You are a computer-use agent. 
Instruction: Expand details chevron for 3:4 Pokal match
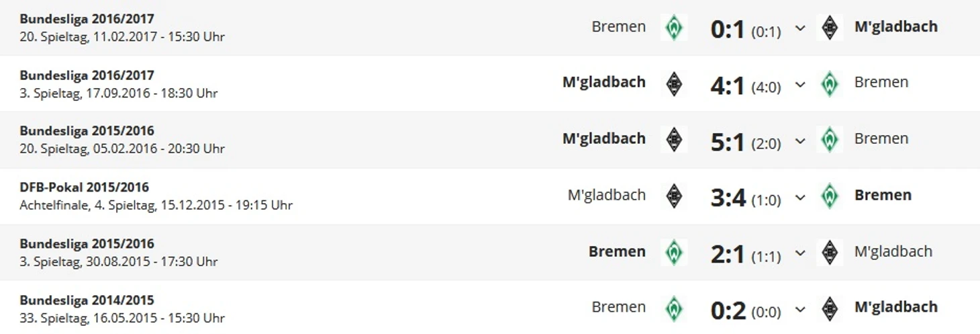coord(800,198)
